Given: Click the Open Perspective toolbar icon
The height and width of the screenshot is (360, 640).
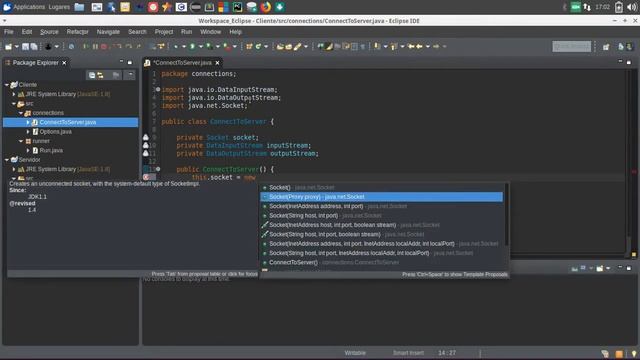Looking at the screenshot, I should click(606, 47).
